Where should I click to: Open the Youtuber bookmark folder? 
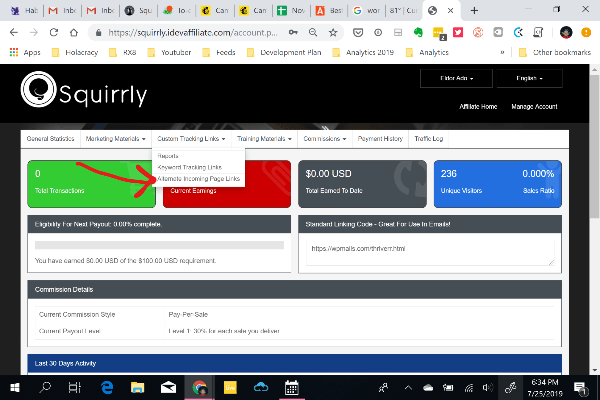click(x=169, y=52)
